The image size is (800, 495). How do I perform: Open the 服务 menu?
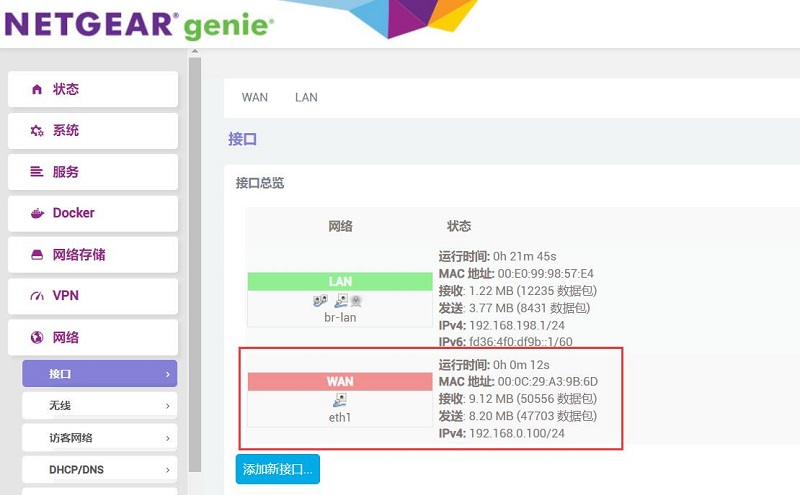pyautogui.click(x=93, y=172)
